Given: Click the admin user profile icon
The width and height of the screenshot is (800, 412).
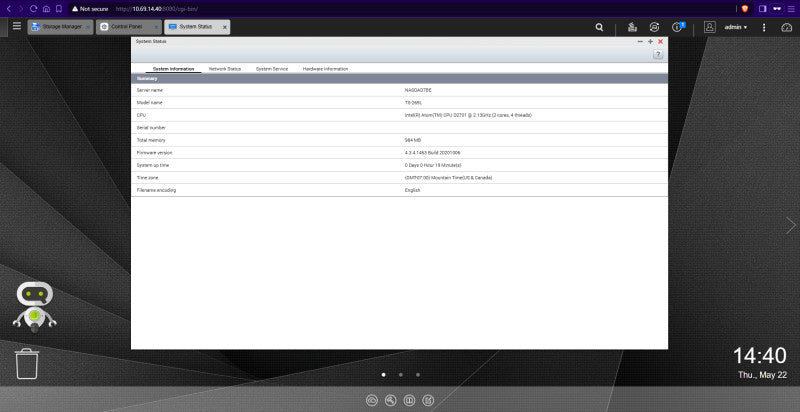Looking at the screenshot, I should coord(710,27).
